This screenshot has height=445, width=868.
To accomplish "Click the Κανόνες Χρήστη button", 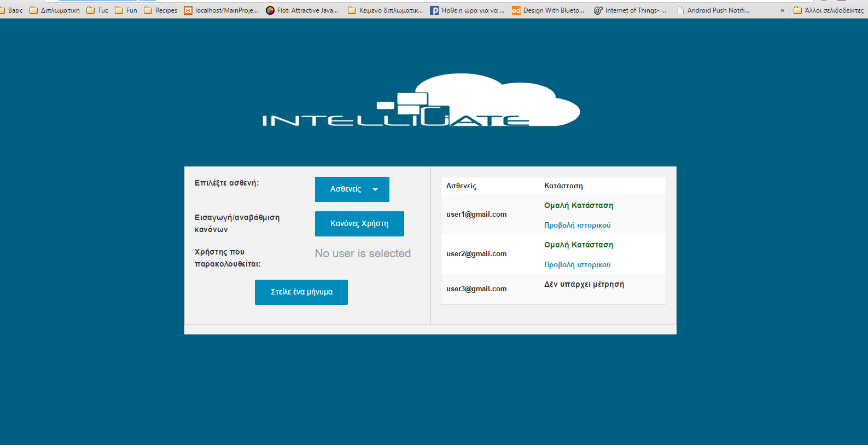I will tap(359, 224).
